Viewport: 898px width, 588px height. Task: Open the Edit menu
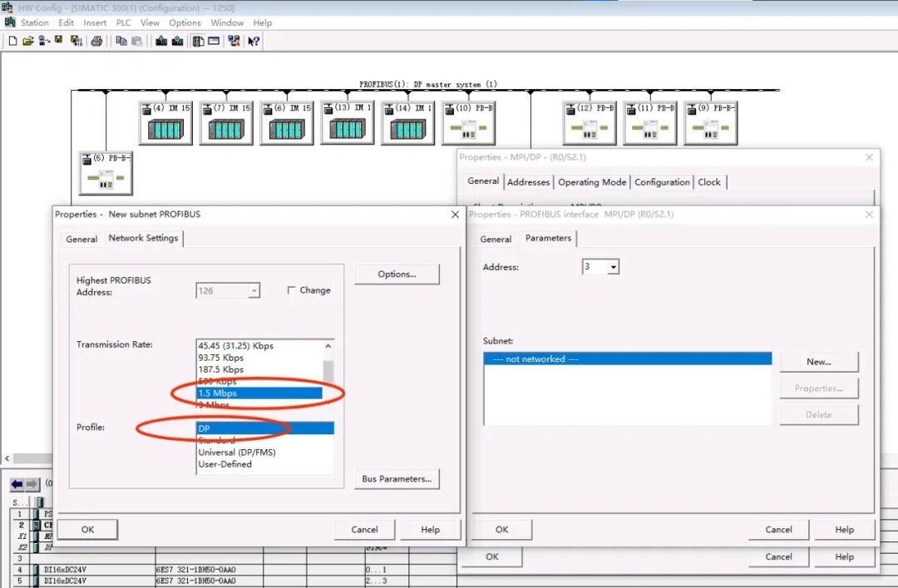click(66, 23)
